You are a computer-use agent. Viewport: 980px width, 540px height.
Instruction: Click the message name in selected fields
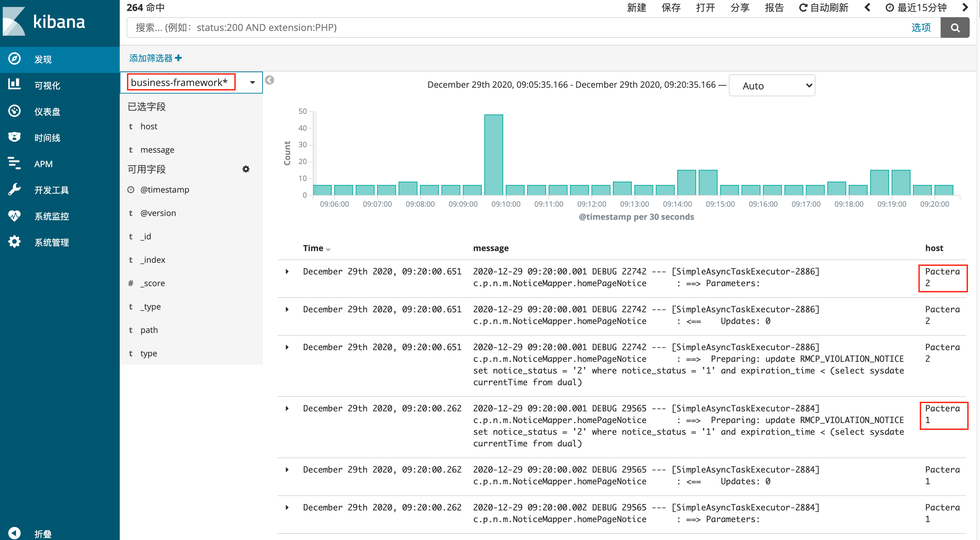click(x=157, y=150)
